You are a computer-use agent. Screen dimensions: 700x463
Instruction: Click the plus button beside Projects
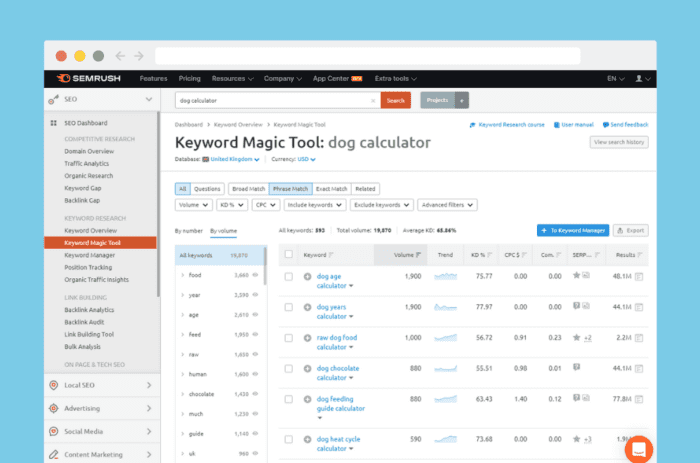[462, 100]
